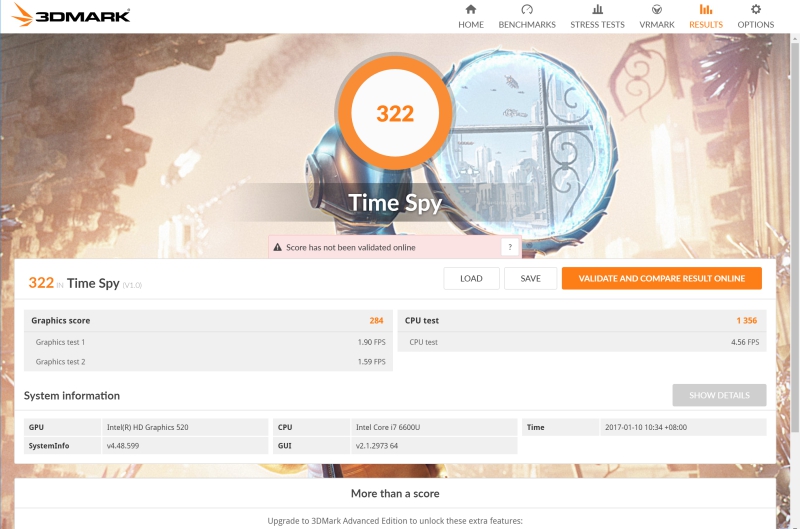
Task: Click the warning triangle icon in validation notice
Action: point(278,247)
